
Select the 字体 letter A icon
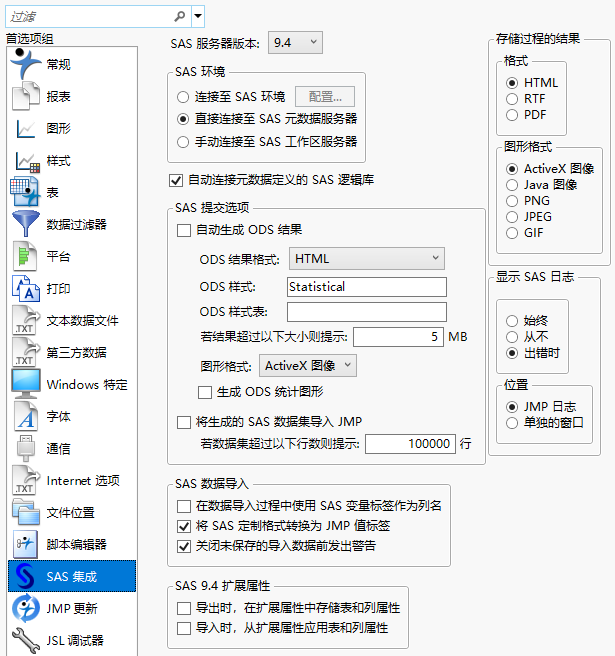pos(26,416)
